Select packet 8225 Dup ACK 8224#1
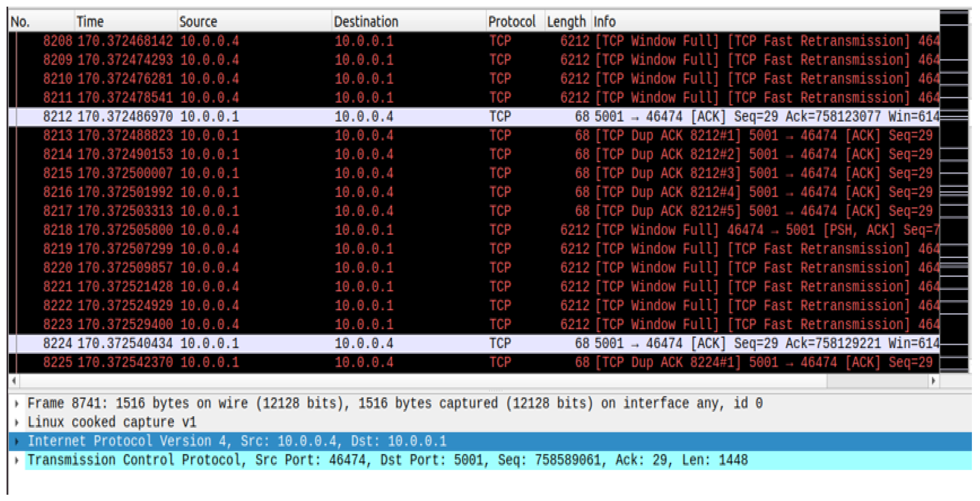This screenshot has width=980, height=501. click(x=380, y=362)
